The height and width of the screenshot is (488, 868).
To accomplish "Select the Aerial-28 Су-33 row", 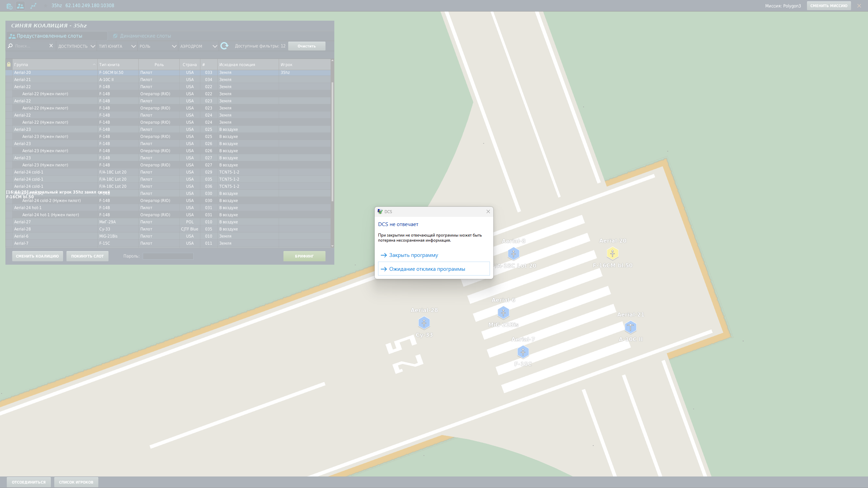I will click(168, 229).
